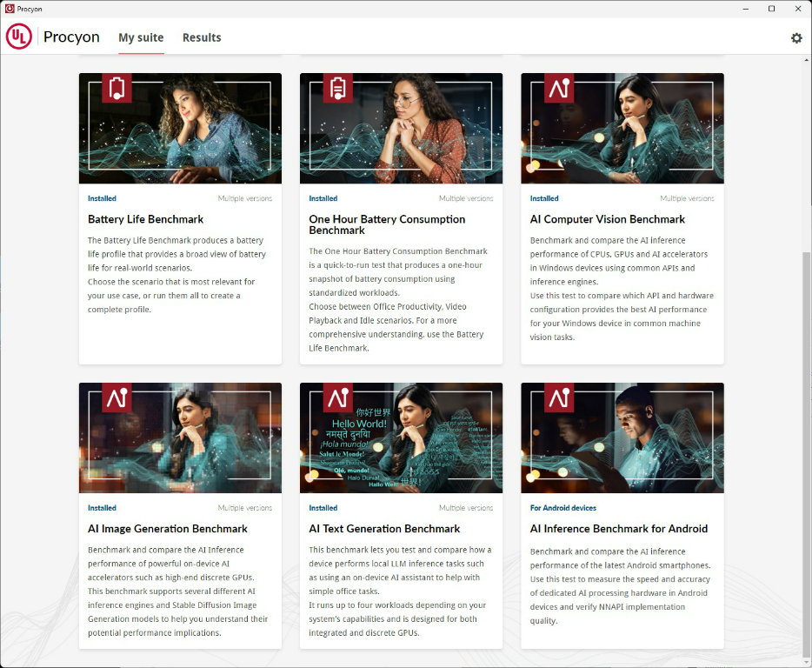The image size is (812, 668).
Task: Open the Battery Life Benchmark title
Action: pos(145,219)
